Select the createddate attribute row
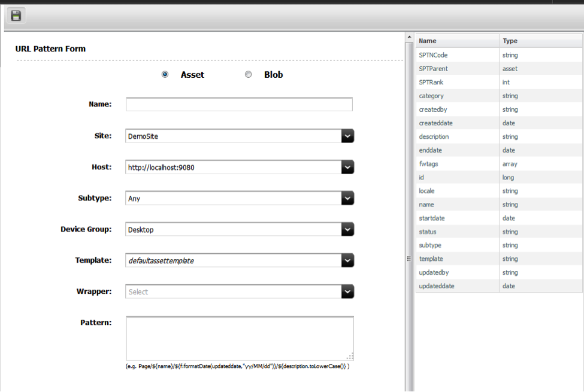The image size is (584, 392). (x=499, y=123)
